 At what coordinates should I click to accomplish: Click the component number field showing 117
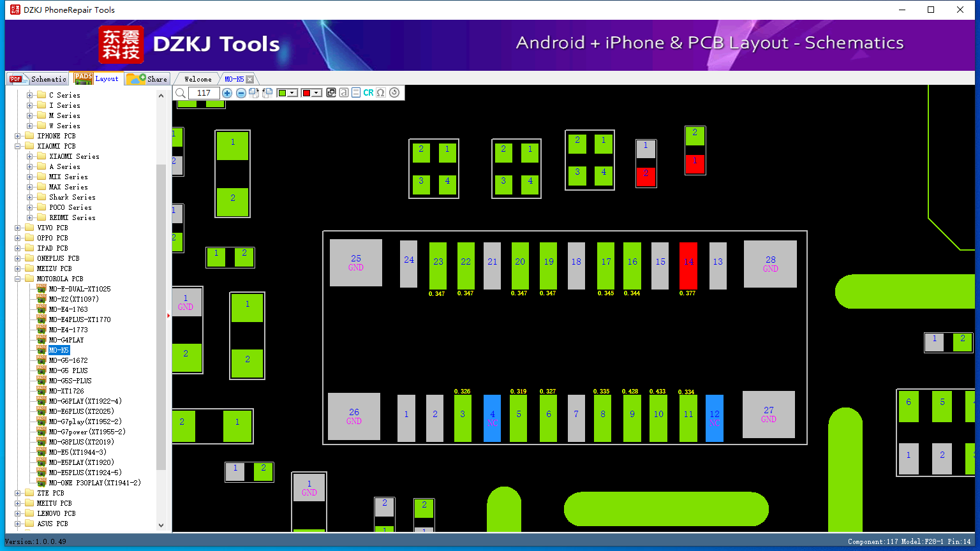(x=204, y=93)
